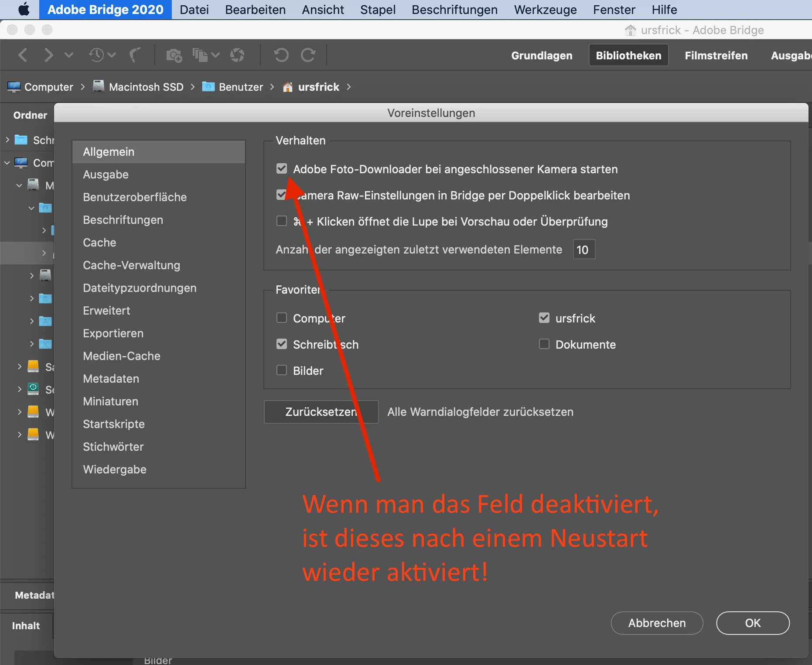Select Ausgabe preferences category
812x665 pixels.
point(159,175)
